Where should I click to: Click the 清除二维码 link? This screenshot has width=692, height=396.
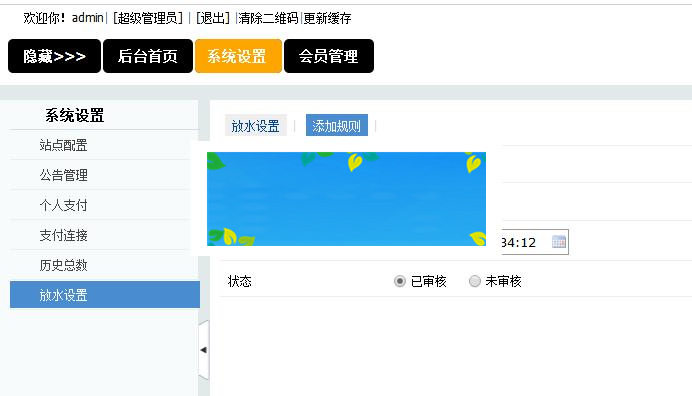[268, 18]
